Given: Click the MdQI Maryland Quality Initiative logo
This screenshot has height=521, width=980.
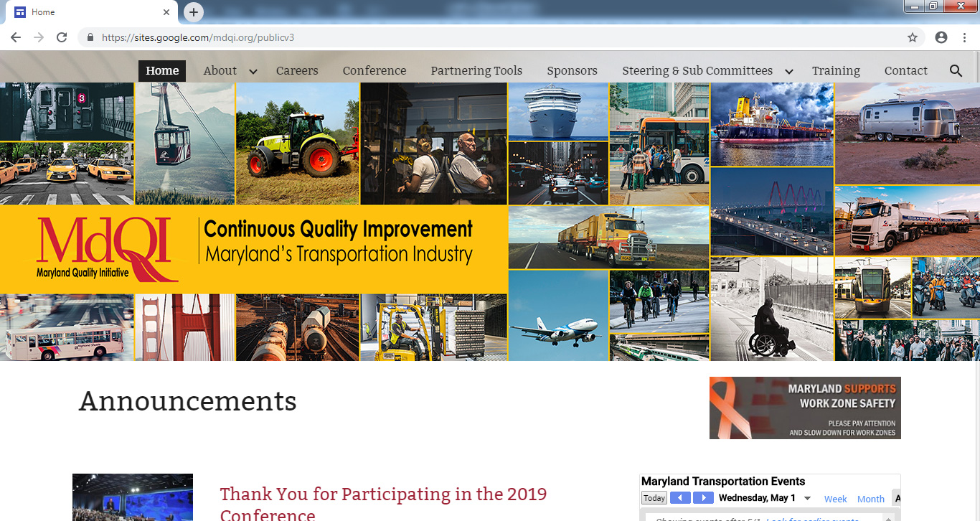Looking at the screenshot, I should tap(108, 248).
